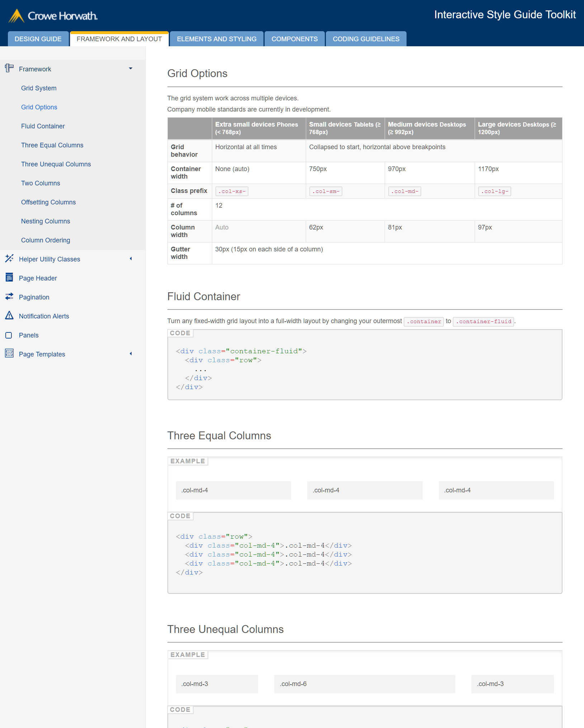
Task: Select the Column Ordering sidebar link
Action: [x=46, y=240]
